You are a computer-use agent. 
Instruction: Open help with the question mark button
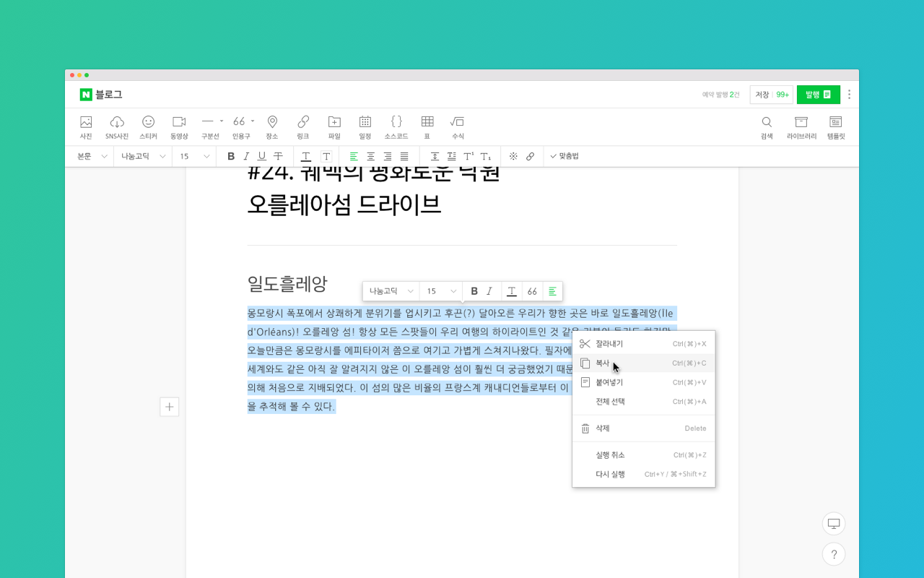[x=834, y=554]
